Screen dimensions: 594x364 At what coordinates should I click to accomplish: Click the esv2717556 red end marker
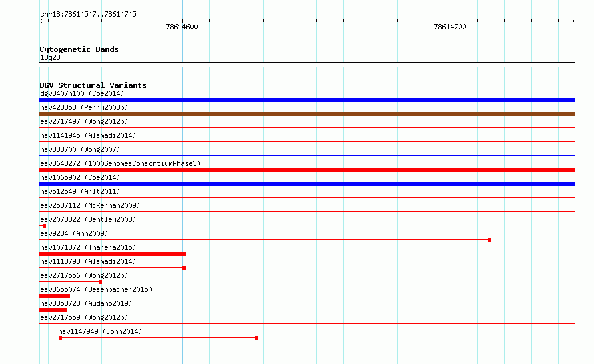tap(100, 282)
